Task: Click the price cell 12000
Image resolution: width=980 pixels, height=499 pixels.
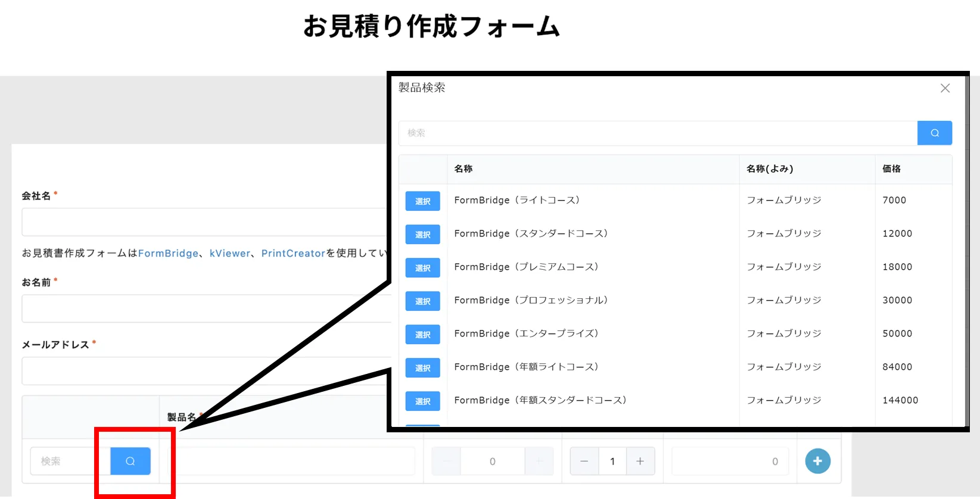Action: [897, 233]
